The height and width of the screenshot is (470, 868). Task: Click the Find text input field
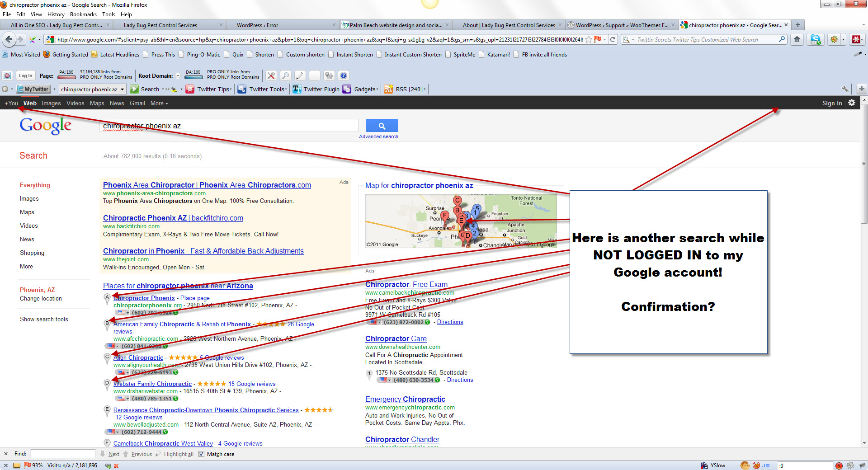tap(63, 454)
